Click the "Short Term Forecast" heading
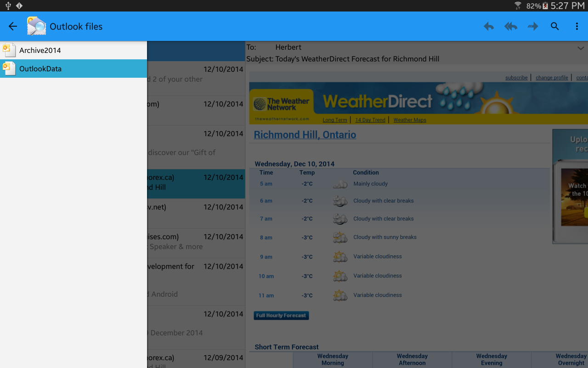Image resolution: width=588 pixels, height=368 pixels. pos(287,347)
